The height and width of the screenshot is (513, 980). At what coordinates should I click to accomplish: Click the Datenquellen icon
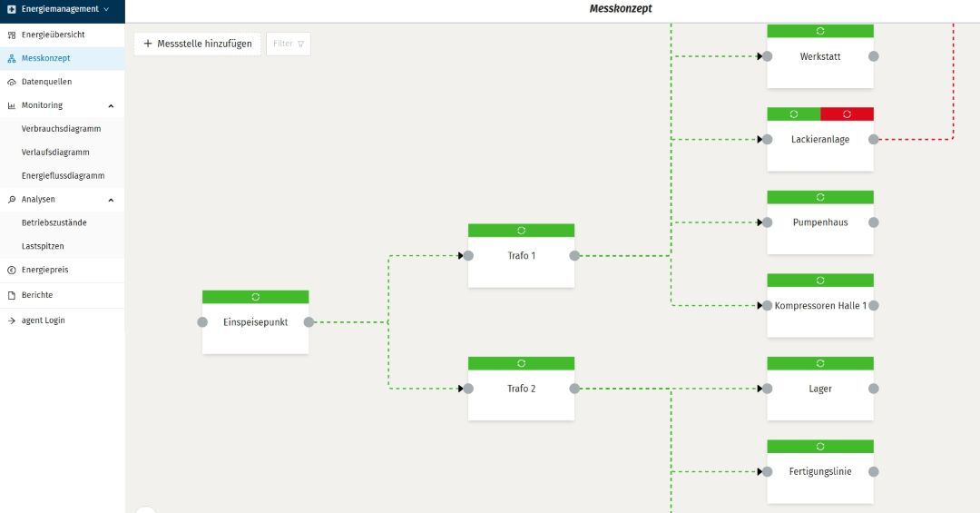11,82
